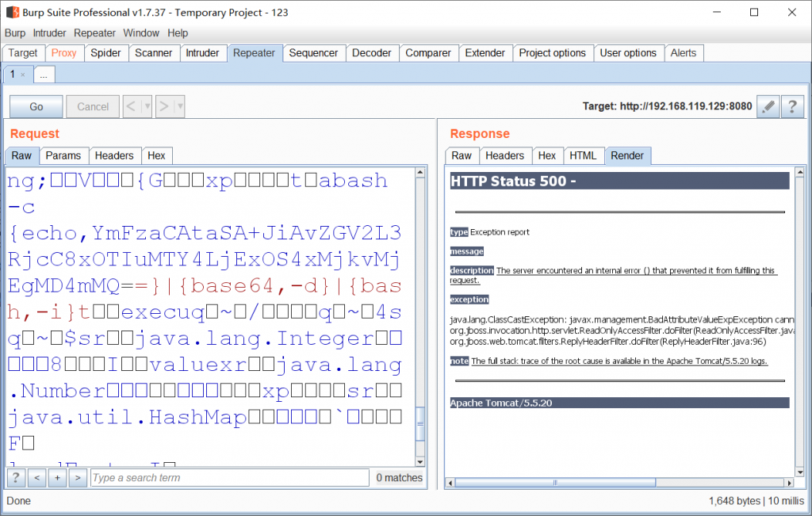Open the User options tab
Viewport: 812px width, 516px height.
(628, 53)
